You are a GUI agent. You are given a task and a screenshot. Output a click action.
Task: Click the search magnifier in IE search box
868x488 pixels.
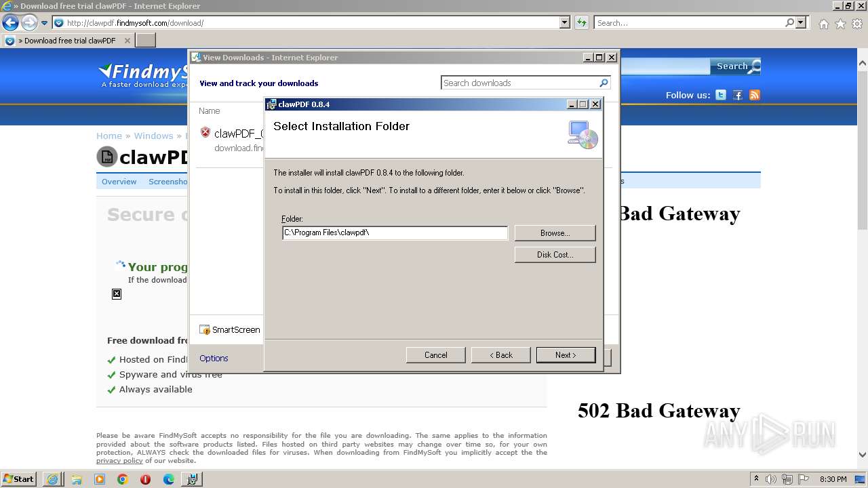point(789,22)
